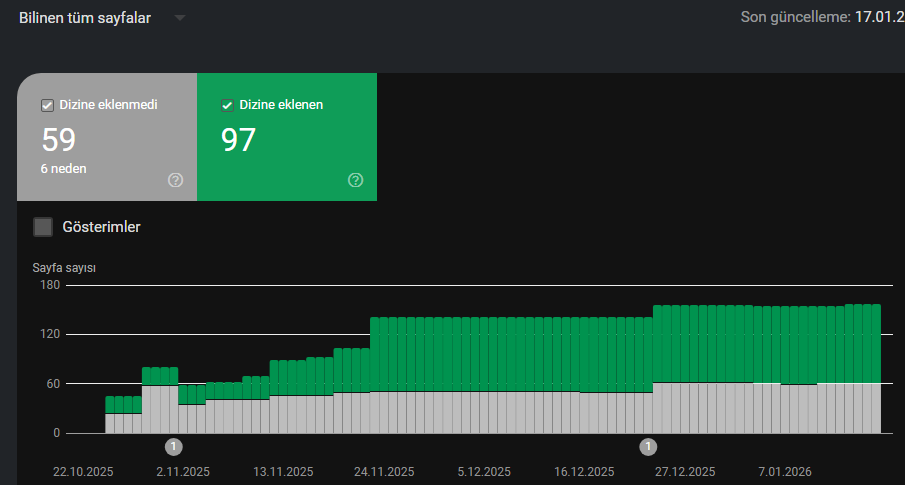Toggle the Dizine eklenmedi checkbox

click(47, 105)
